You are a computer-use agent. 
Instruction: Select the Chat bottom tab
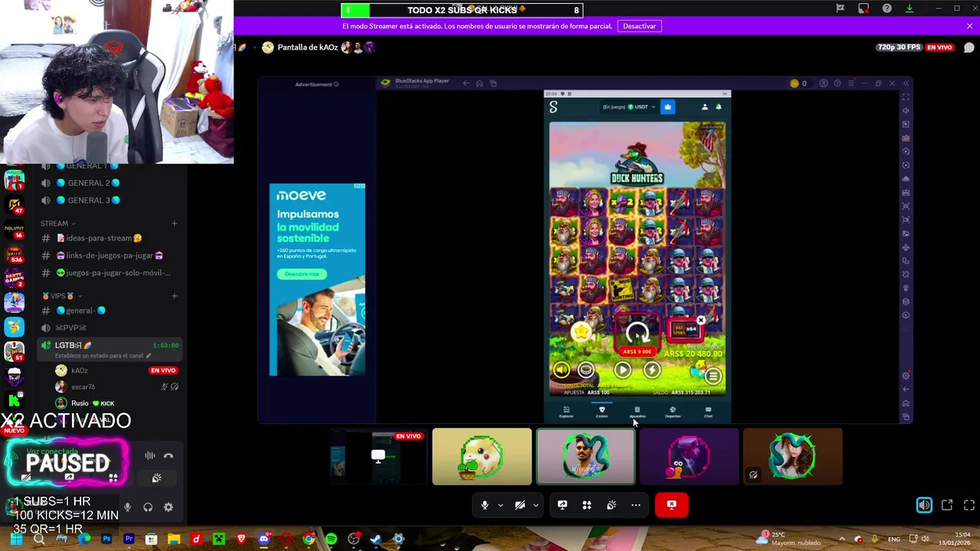pos(708,412)
